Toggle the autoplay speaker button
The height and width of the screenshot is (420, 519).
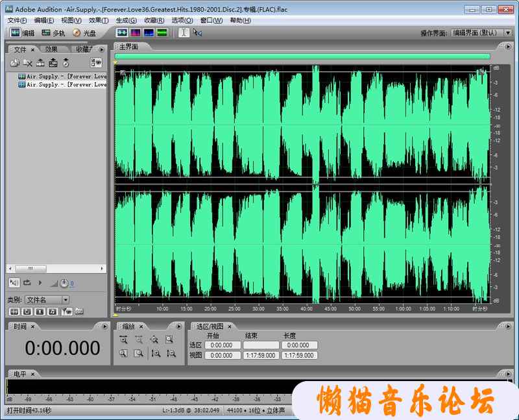14,283
